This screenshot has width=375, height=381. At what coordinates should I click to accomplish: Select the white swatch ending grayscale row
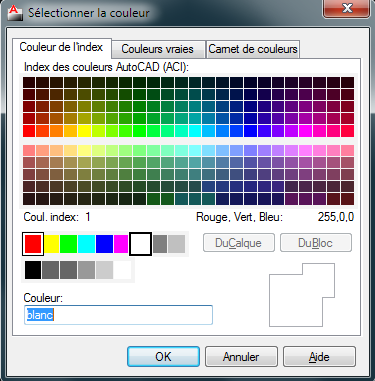(x=122, y=270)
